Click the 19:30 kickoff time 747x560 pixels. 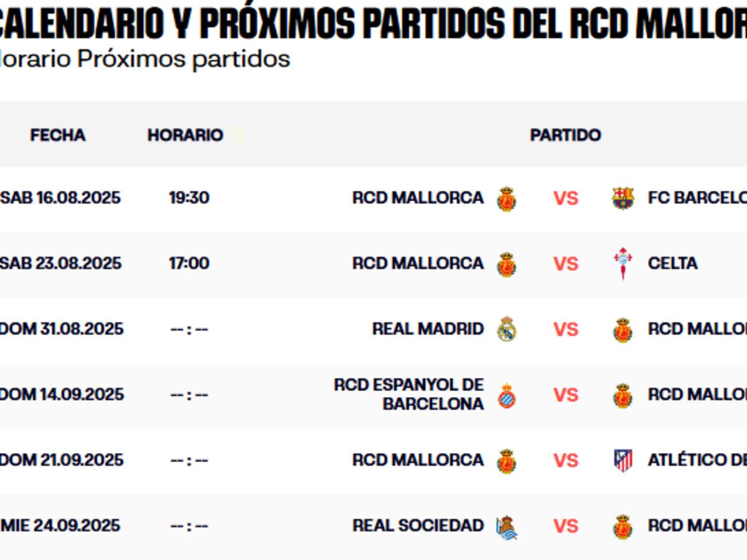189,198
